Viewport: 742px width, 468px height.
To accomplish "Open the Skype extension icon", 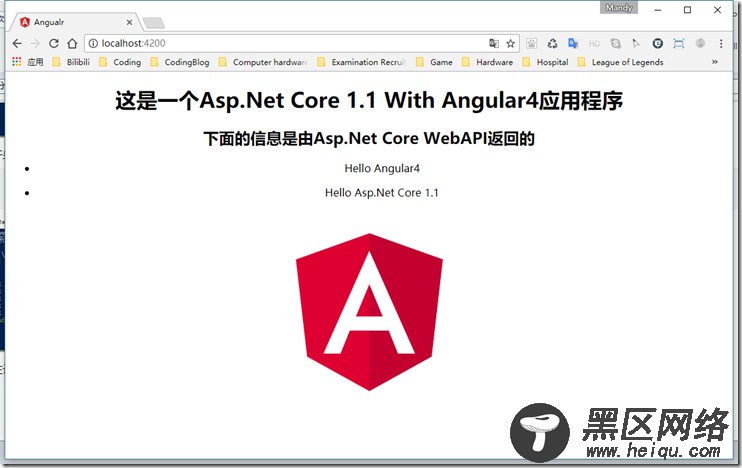I will [x=615, y=44].
